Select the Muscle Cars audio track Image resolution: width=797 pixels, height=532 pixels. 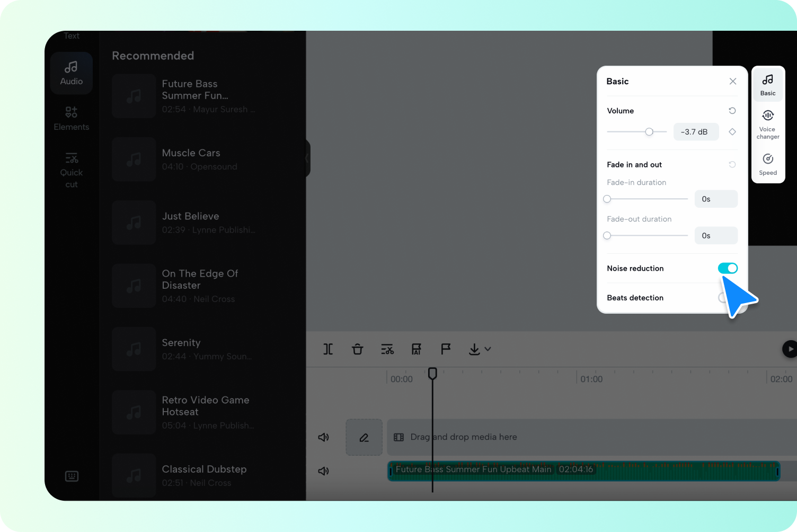tap(191, 159)
